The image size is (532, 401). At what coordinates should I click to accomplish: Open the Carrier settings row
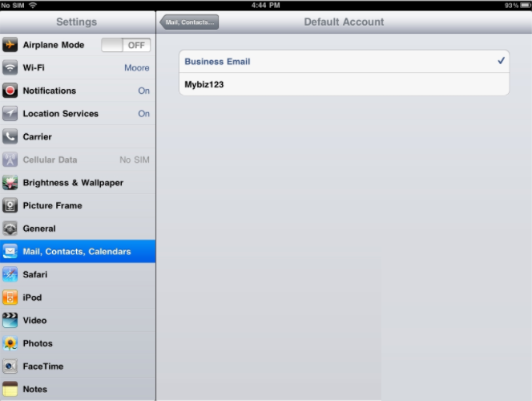pyautogui.click(x=37, y=137)
